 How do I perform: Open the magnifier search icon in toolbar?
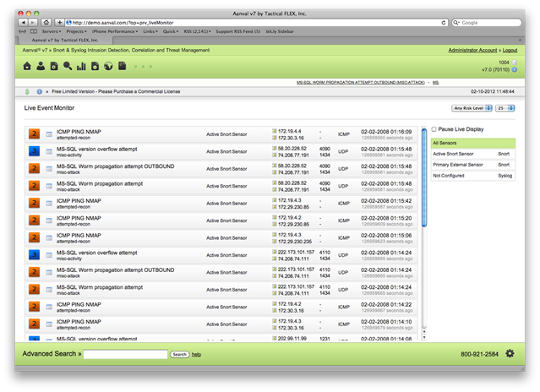coord(68,66)
